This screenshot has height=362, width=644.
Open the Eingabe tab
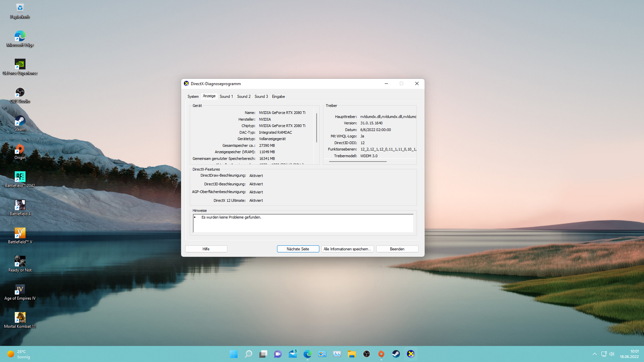[278, 97]
